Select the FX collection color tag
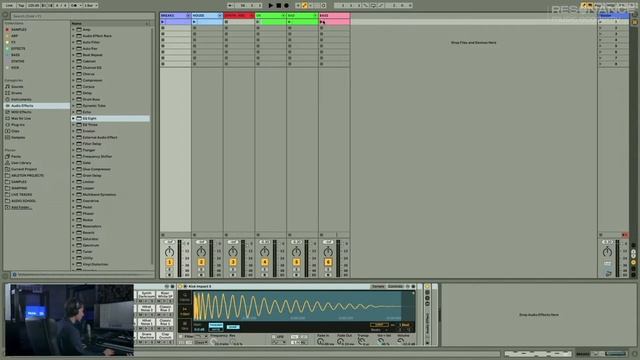This screenshot has height=360, width=640. [7, 42]
